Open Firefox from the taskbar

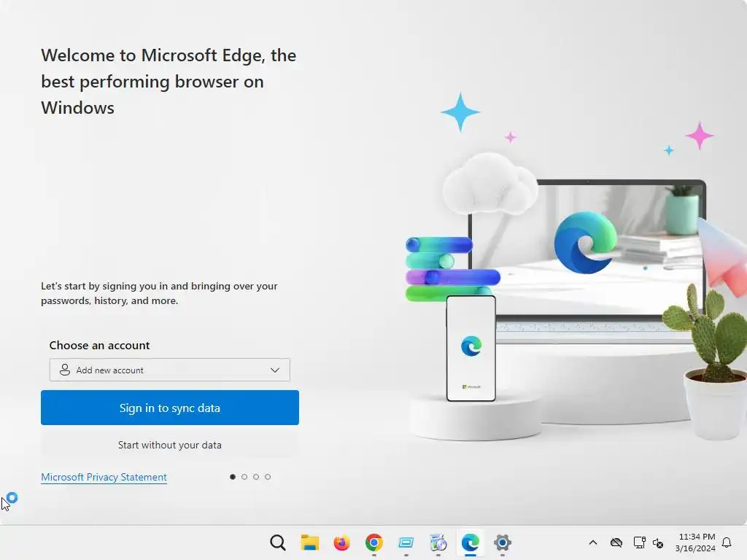341,542
